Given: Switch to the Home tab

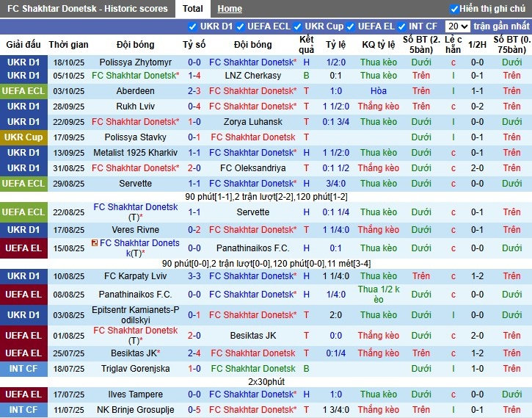Looking at the screenshot, I should pyautogui.click(x=230, y=9).
